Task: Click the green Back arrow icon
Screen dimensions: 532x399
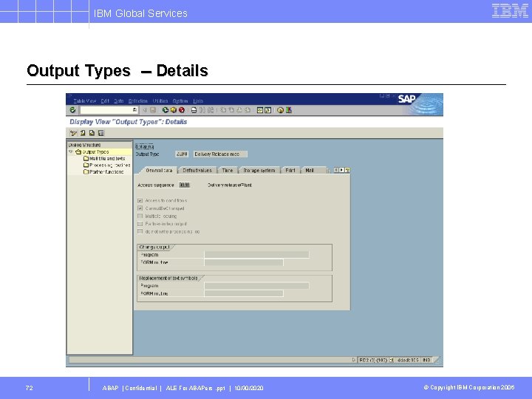Action: (166, 110)
